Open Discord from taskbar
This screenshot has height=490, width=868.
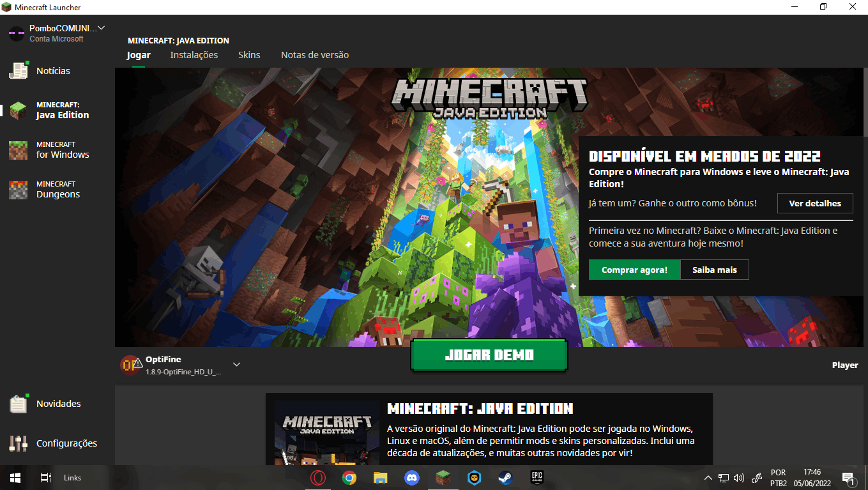coord(411,477)
